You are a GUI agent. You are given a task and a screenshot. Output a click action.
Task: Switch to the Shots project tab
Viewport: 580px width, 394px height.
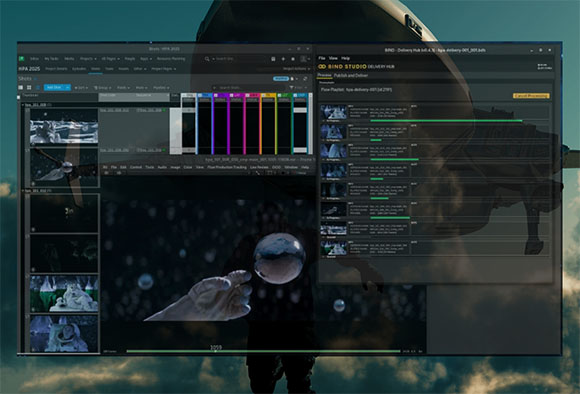pyautogui.click(x=95, y=69)
